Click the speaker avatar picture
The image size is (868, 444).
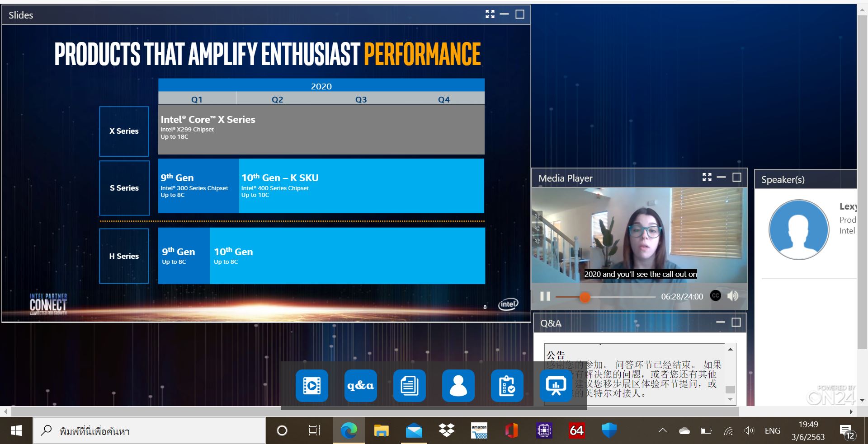click(799, 229)
